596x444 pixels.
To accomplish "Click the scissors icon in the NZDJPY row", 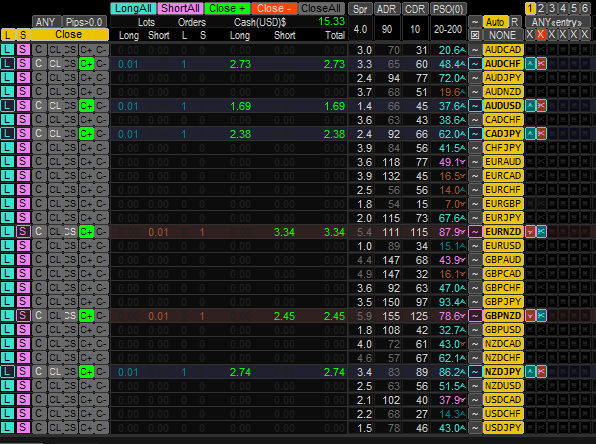I will click(x=541, y=371).
